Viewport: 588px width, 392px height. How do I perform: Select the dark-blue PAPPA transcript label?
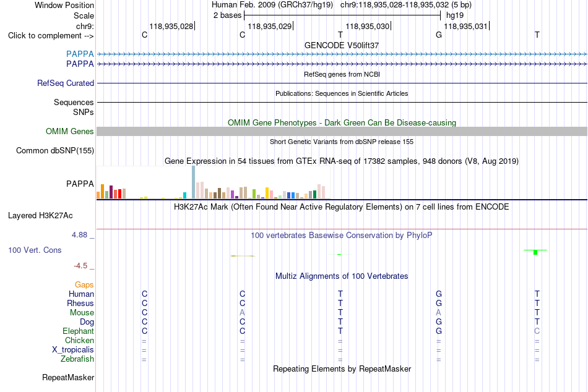[x=80, y=64]
